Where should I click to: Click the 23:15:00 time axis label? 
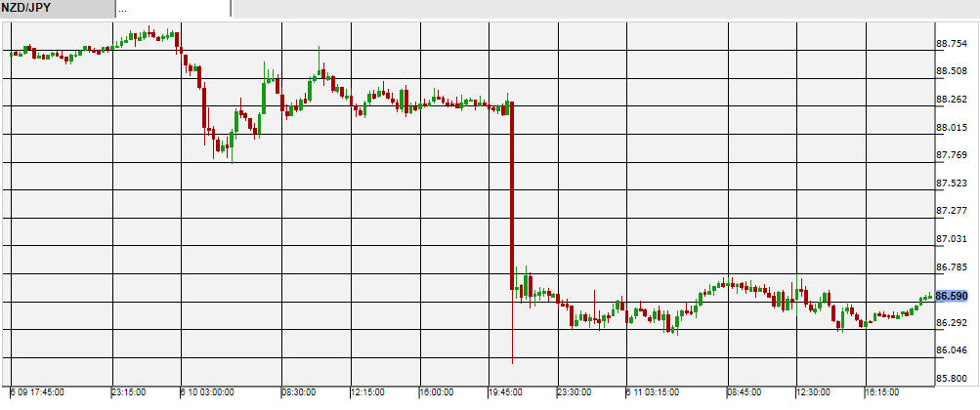pyautogui.click(x=128, y=392)
